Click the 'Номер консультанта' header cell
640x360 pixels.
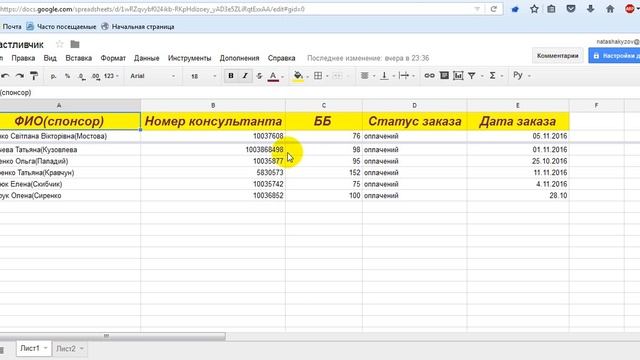(x=213, y=121)
